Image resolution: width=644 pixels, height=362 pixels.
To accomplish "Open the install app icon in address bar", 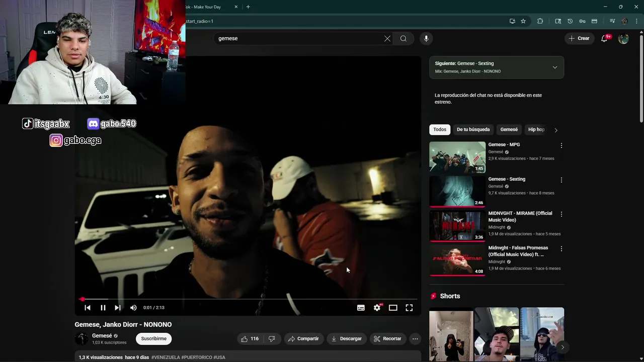I will point(512,21).
